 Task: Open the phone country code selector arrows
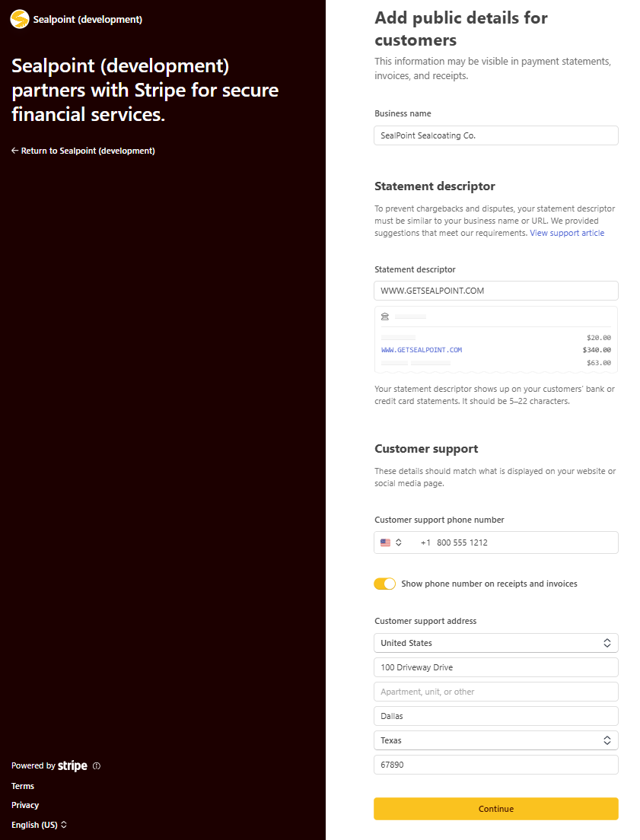click(399, 542)
